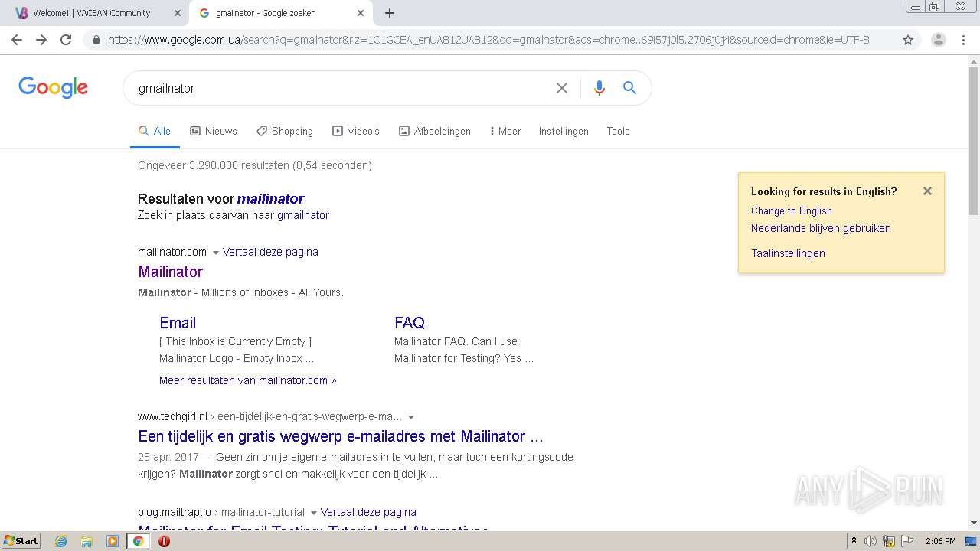Screen dimensions: 980x551
Task: Translate the mailinator.com page
Action: click(270, 252)
